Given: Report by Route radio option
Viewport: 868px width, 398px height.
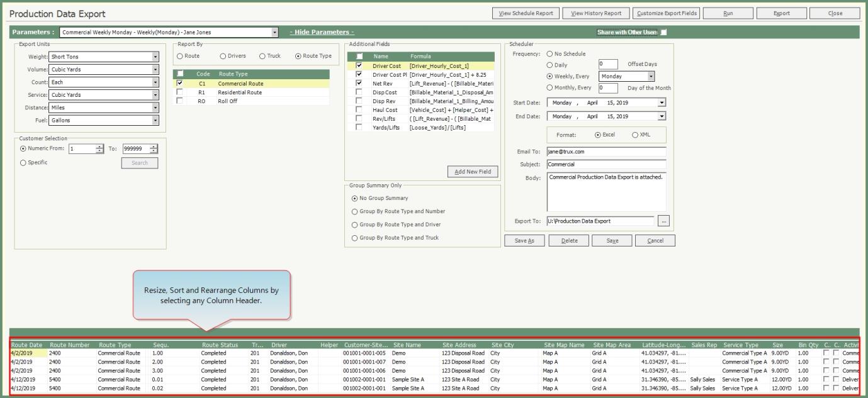Looking at the screenshot, I should pos(180,56).
